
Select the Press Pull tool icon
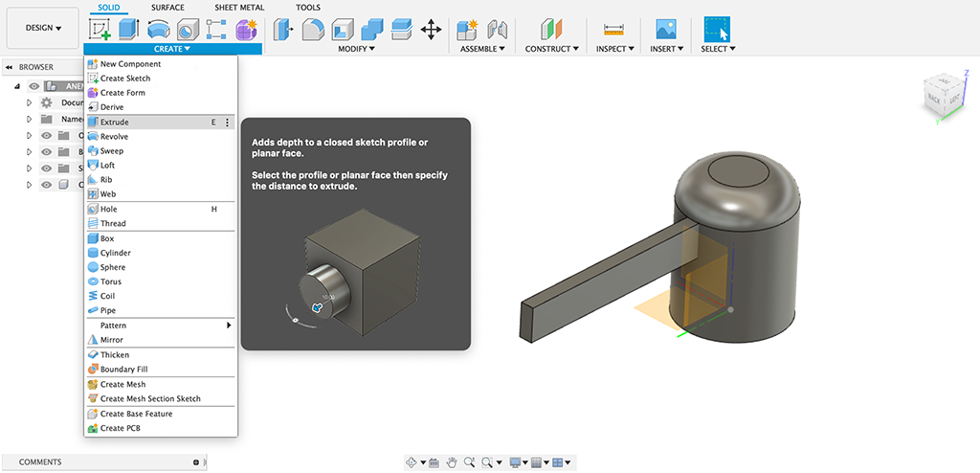(283, 30)
